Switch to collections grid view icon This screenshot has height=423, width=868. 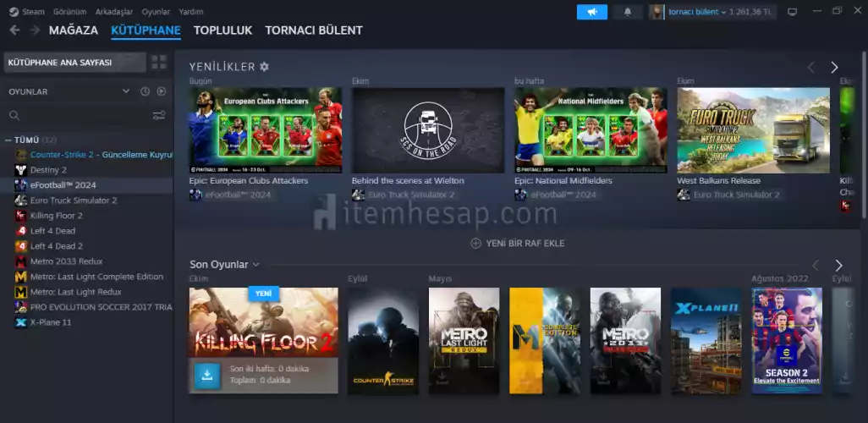159,63
